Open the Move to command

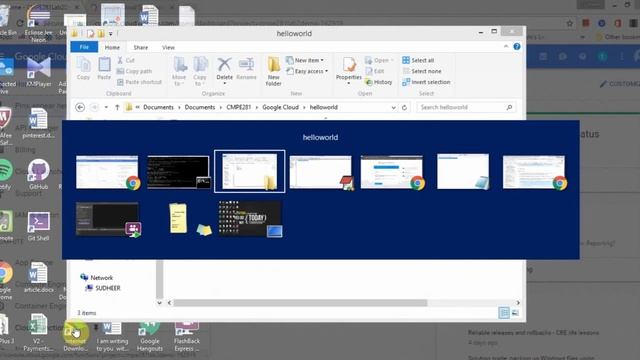[179, 71]
